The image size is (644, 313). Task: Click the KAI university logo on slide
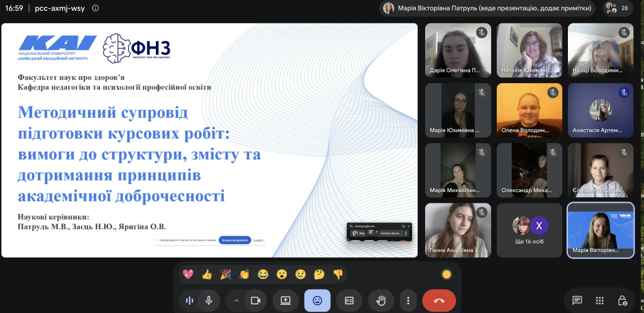point(57,48)
